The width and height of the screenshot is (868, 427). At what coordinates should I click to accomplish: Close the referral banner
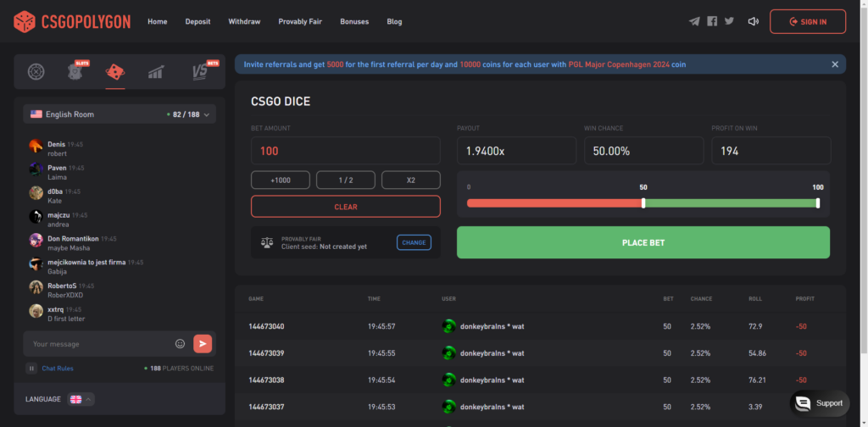pos(835,64)
